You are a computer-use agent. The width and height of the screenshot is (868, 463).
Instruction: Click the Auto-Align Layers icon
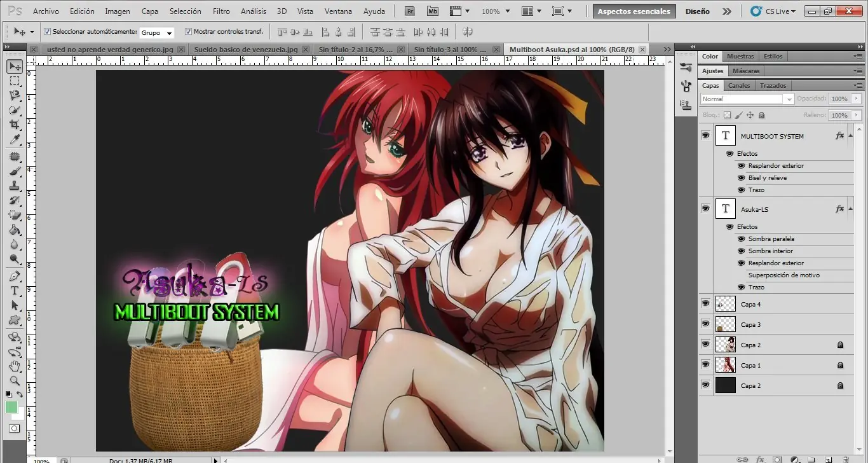468,32
